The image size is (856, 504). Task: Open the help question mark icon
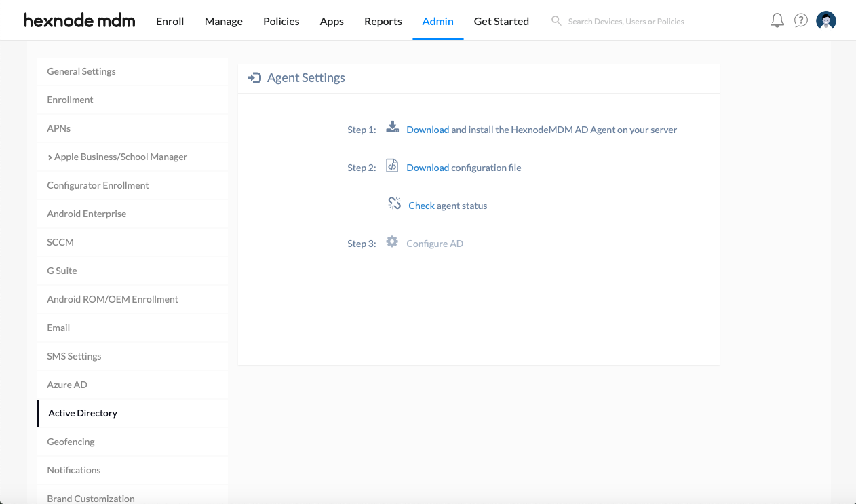point(801,20)
